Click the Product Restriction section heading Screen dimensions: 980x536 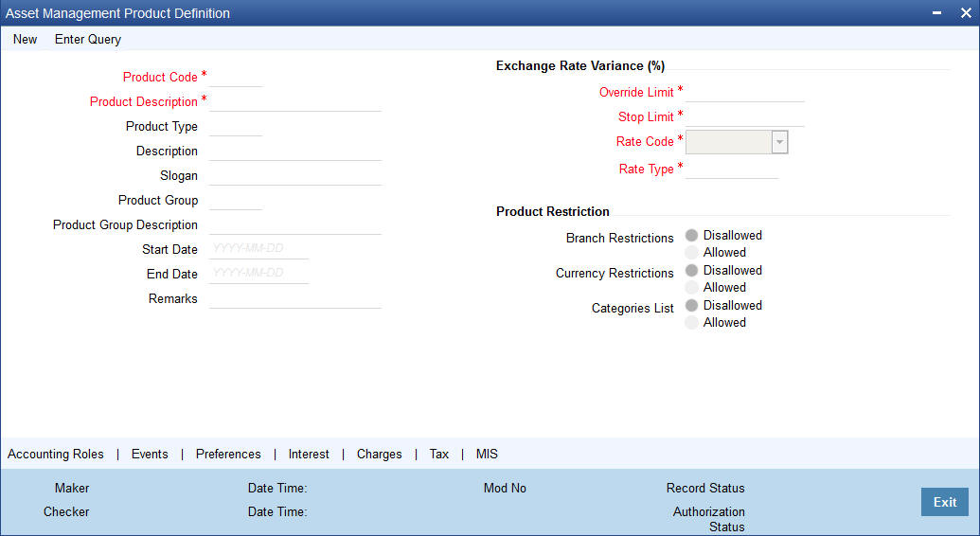pyautogui.click(x=553, y=211)
